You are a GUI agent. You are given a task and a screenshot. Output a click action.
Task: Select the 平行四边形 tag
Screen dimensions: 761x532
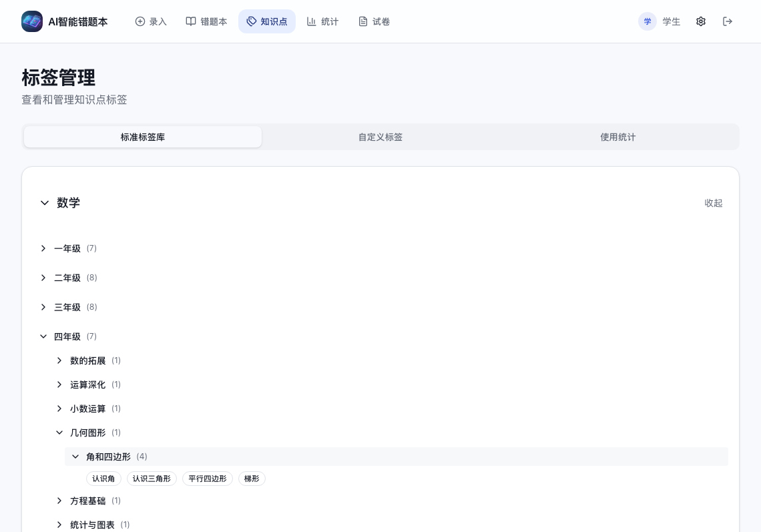coord(208,479)
